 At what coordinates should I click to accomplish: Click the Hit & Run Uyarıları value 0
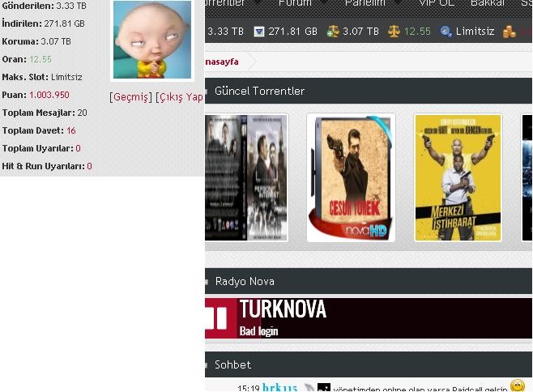point(89,166)
